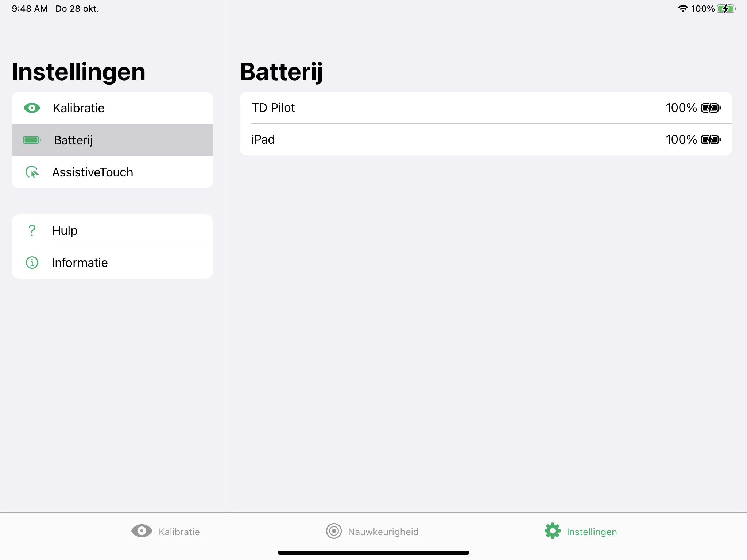Screen dimensions: 747x560
Task: Click the Informatie info circle icon
Action: pyautogui.click(x=32, y=262)
